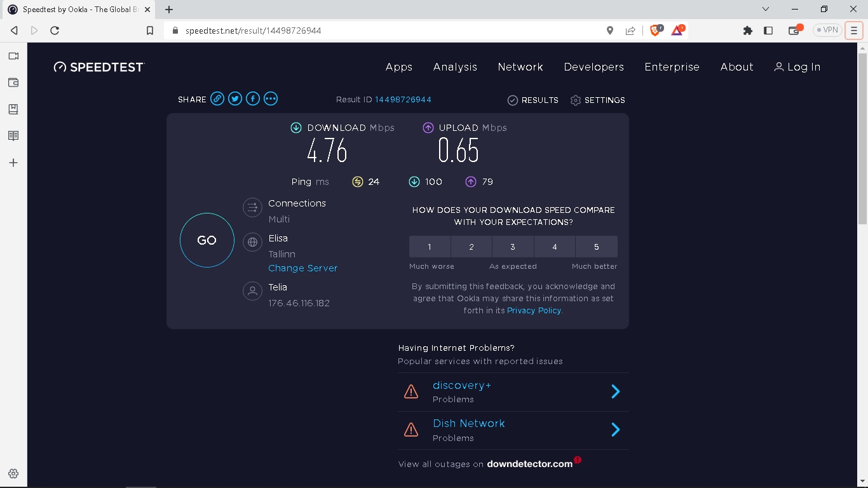Click the idle ping icon next to 24
Image resolution: width=868 pixels, height=488 pixels.
[x=358, y=182]
